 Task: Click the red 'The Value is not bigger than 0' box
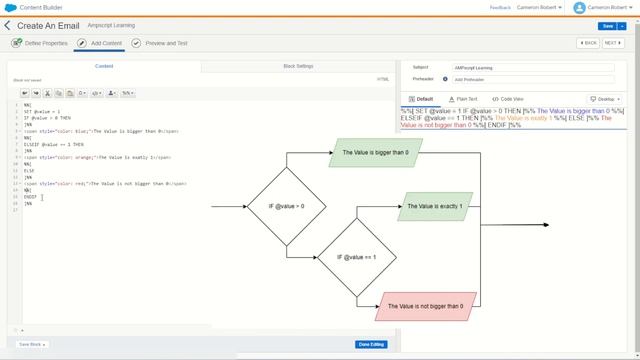tap(426, 307)
